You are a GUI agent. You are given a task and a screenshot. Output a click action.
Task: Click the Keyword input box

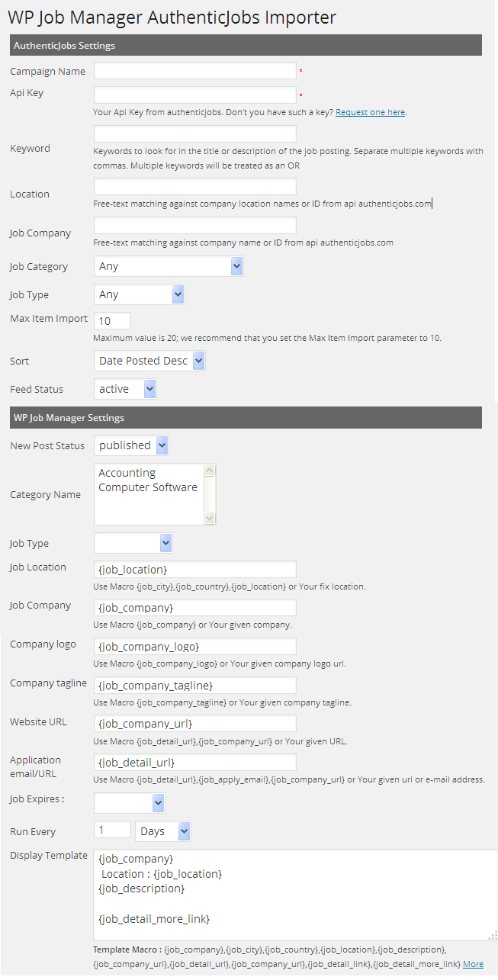click(x=194, y=133)
